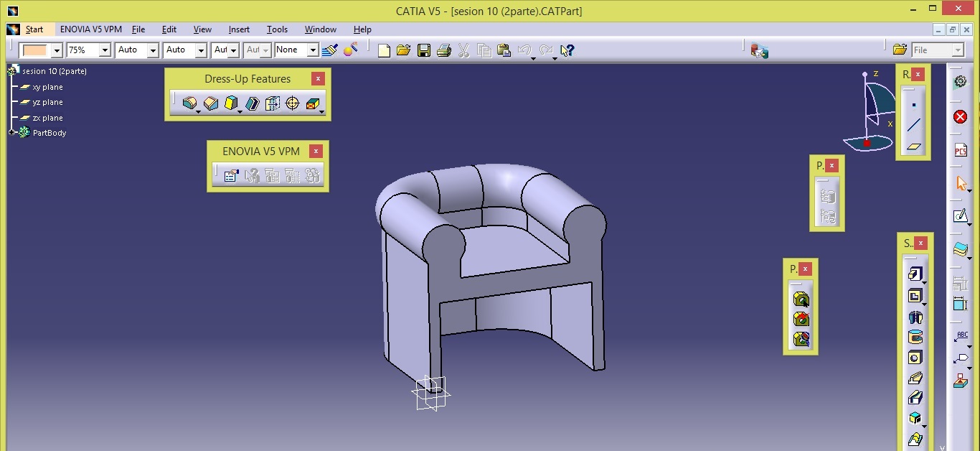
Task: Open the File selector combo box
Action: (x=958, y=50)
